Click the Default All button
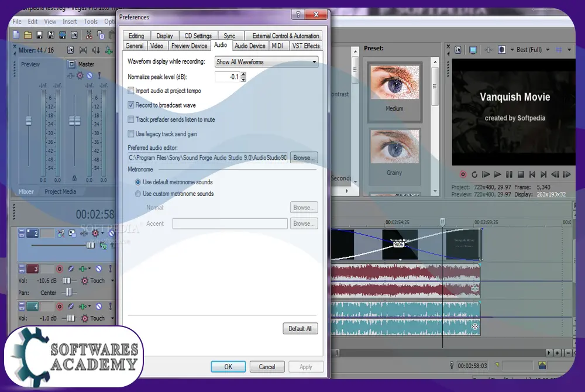 click(x=300, y=329)
